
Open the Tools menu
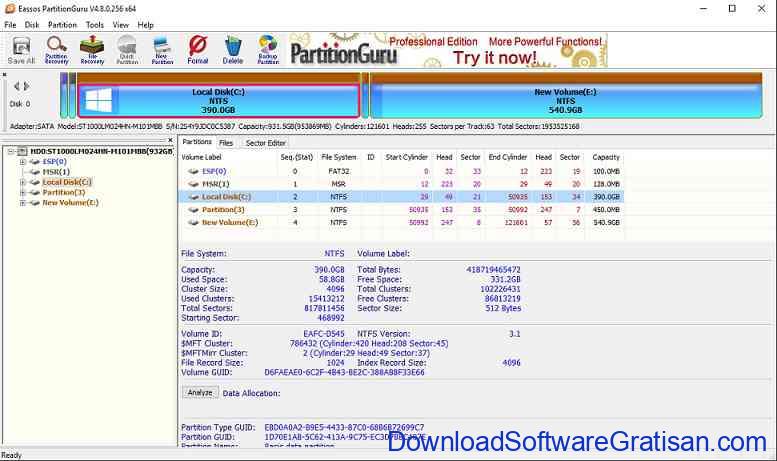(95, 25)
